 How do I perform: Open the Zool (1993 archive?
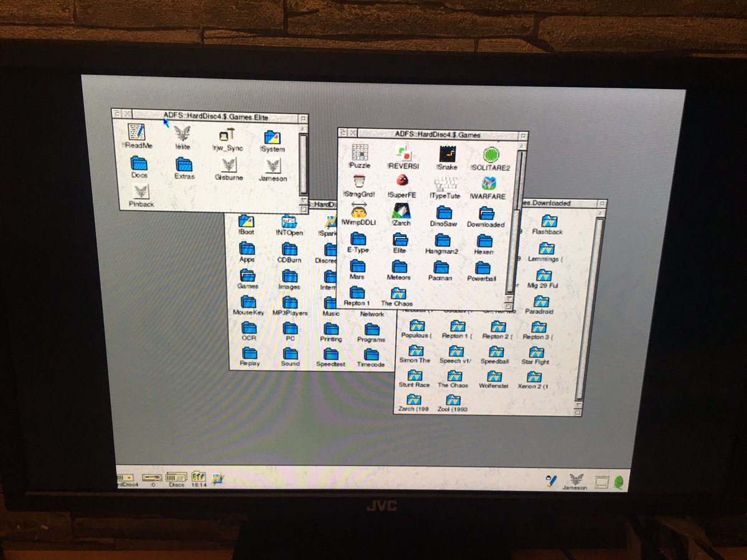pos(453,399)
